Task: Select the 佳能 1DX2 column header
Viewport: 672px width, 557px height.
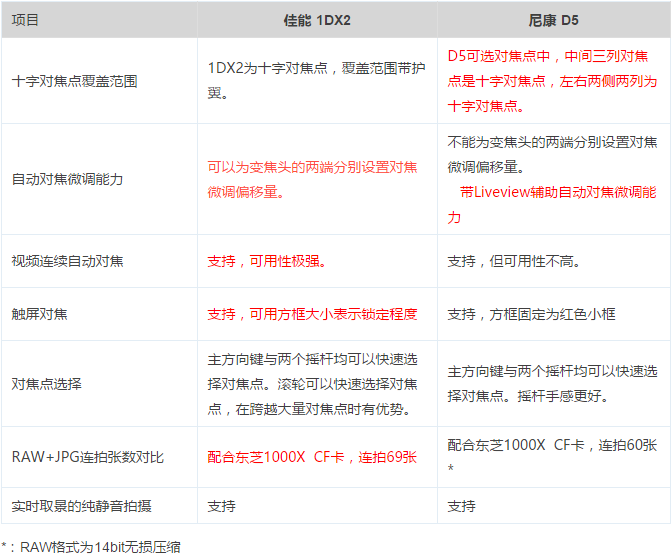Action: (x=317, y=20)
